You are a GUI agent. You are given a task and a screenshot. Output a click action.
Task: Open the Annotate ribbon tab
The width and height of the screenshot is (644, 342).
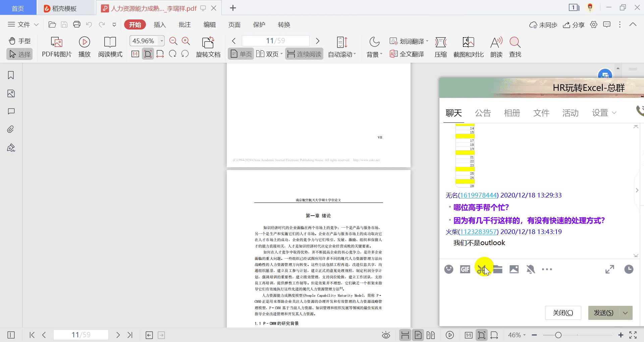pyautogui.click(x=184, y=25)
